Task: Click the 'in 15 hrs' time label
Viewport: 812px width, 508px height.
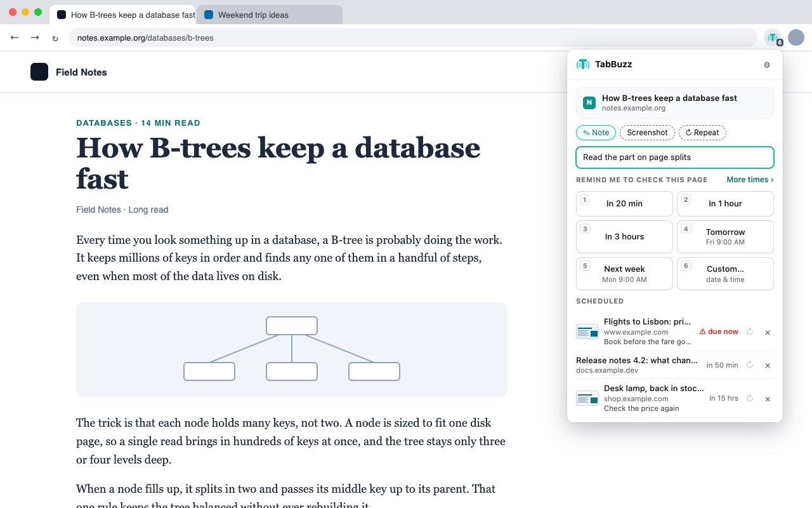Action: click(724, 398)
